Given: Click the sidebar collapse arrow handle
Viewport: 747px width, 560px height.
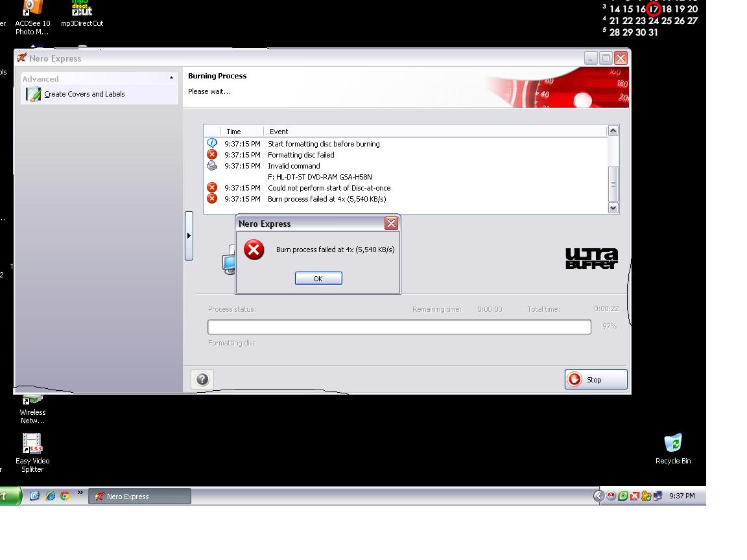Looking at the screenshot, I should [189, 236].
